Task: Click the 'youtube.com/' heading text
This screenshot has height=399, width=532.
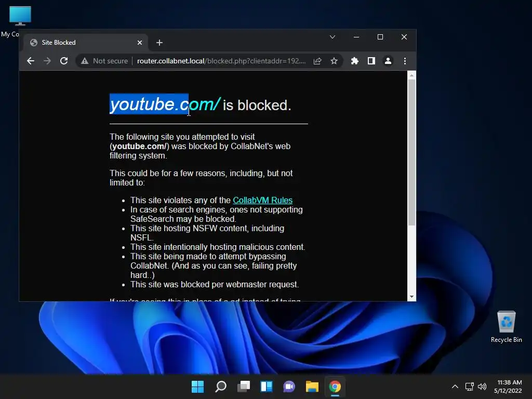Action: click(x=165, y=104)
